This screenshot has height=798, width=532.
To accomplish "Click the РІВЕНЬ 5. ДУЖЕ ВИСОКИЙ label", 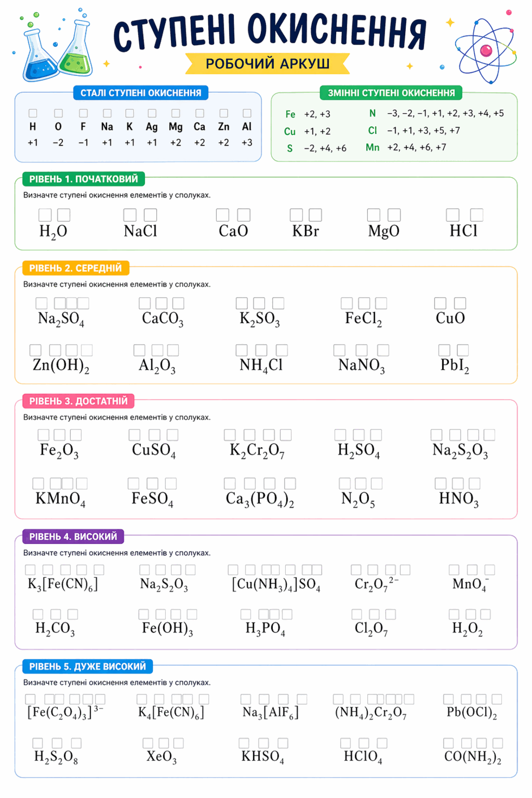I will (87, 667).
